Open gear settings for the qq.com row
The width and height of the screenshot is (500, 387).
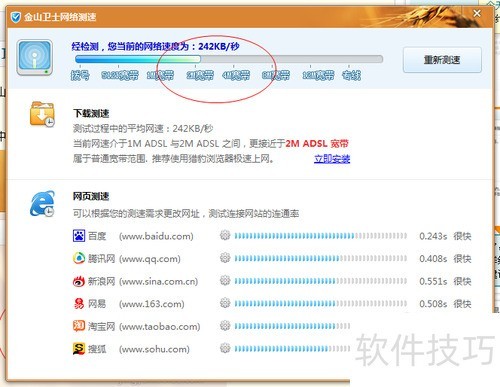point(225,258)
